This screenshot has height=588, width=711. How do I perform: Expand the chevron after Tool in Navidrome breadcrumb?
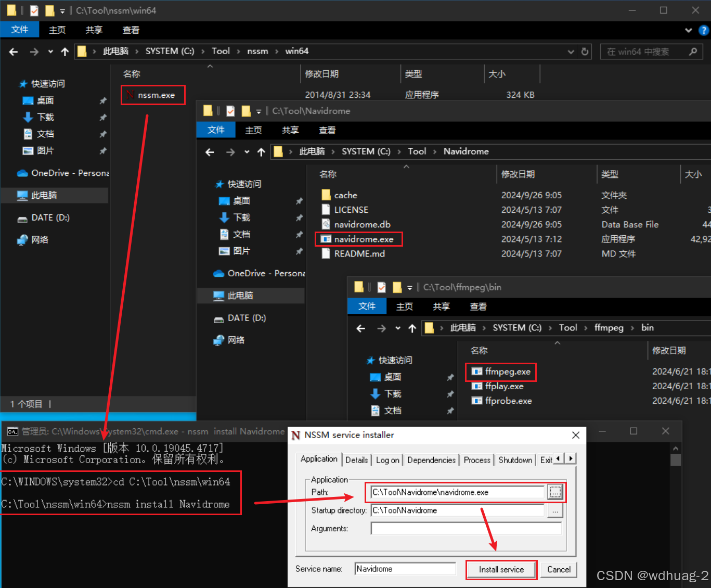(x=434, y=152)
